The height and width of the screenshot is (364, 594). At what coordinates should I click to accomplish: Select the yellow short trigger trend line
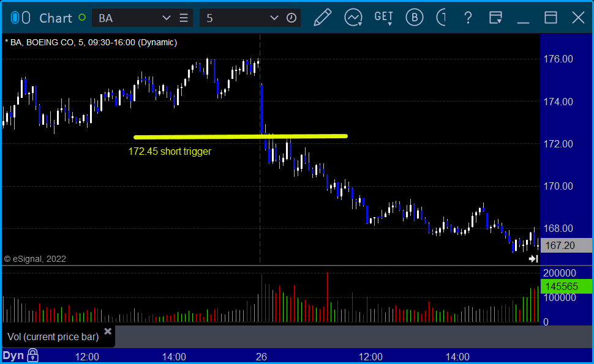pos(241,136)
